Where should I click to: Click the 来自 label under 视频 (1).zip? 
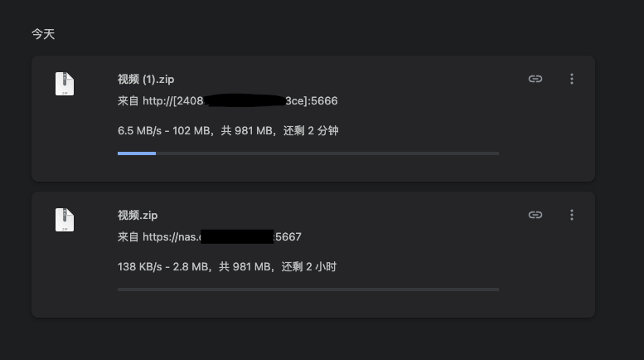[128, 101]
